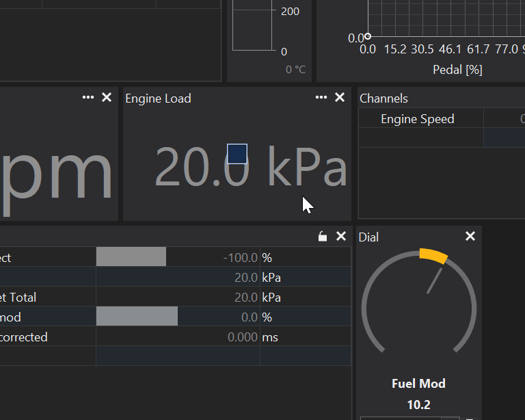Click the Pedal [%] axis label

(x=457, y=70)
